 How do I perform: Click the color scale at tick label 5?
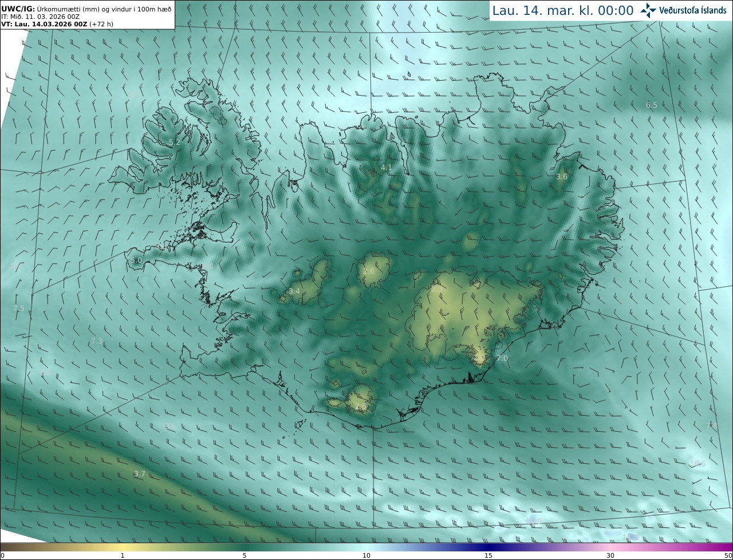[x=245, y=555]
